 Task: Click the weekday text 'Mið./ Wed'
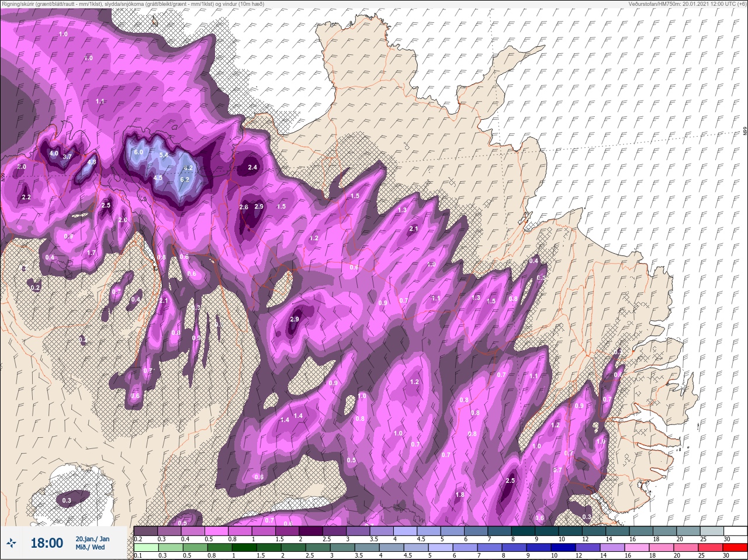pos(91,548)
